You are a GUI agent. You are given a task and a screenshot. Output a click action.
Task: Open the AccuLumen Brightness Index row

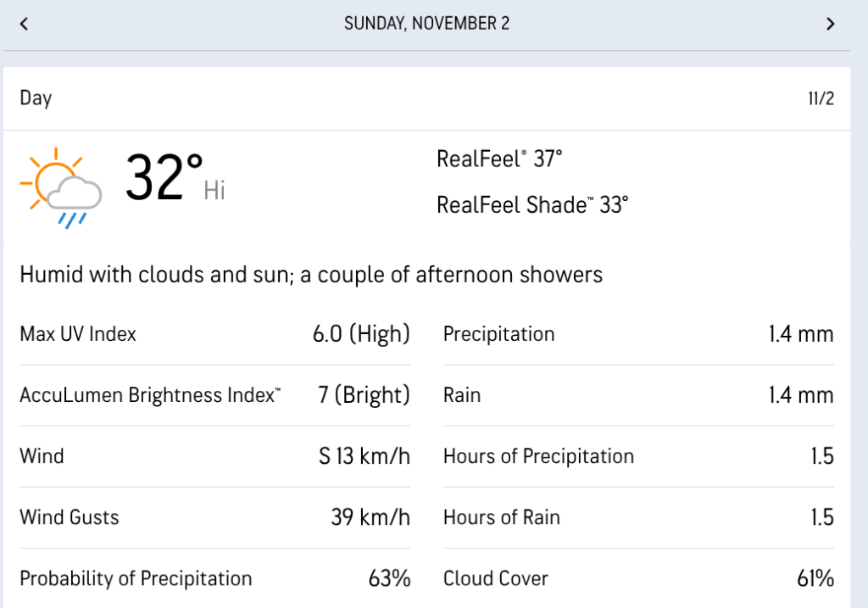point(214,395)
